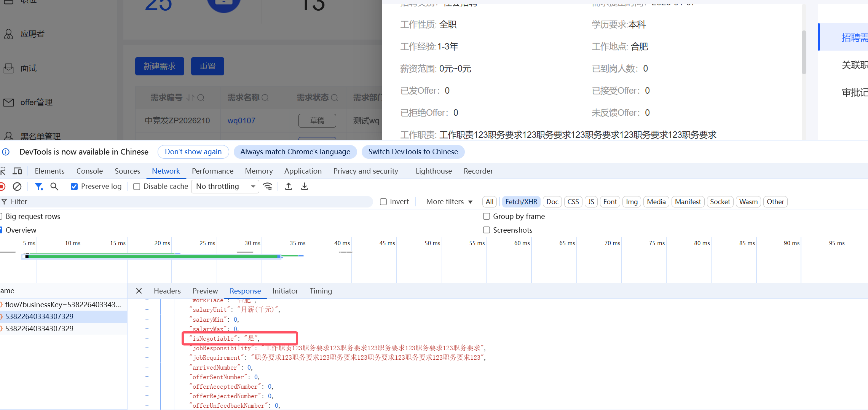The image size is (868, 410).
Task: Open the Recorder tab
Action: [x=478, y=171]
